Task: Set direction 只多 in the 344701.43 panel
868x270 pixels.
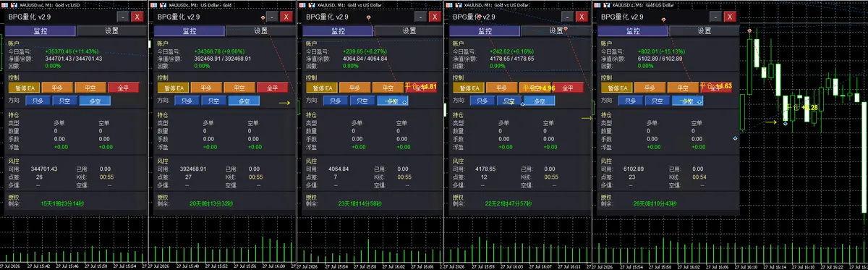Action: click(38, 101)
